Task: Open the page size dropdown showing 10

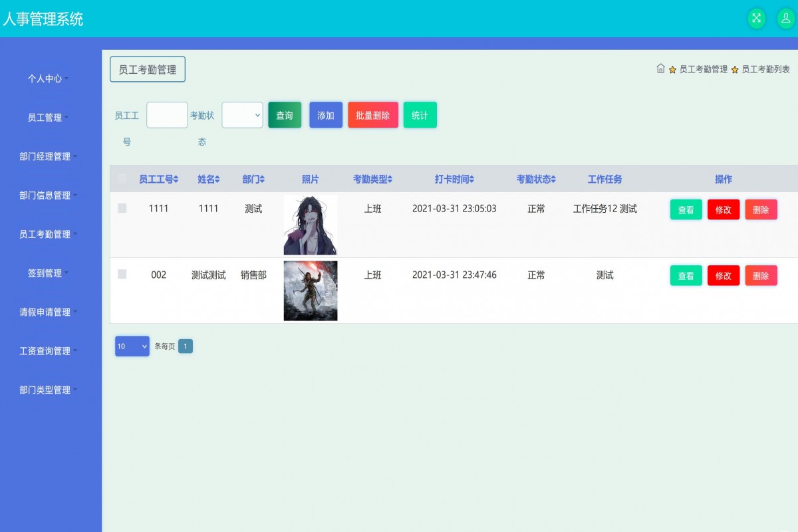Action: [132, 346]
